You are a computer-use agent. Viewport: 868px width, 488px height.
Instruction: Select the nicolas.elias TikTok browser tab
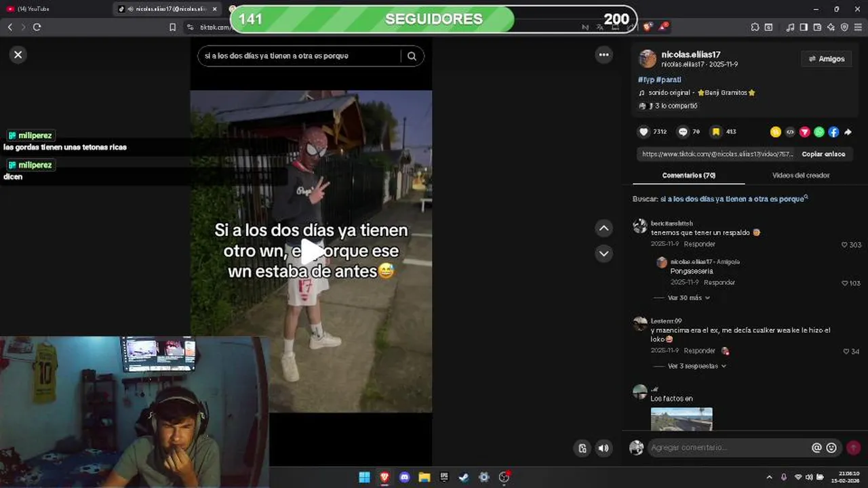point(168,9)
